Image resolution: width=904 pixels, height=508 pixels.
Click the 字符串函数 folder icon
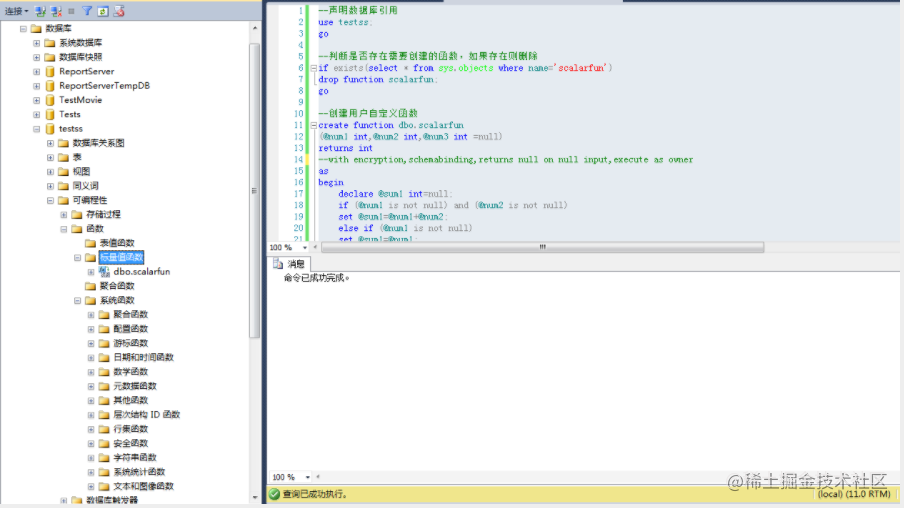click(104, 457)
